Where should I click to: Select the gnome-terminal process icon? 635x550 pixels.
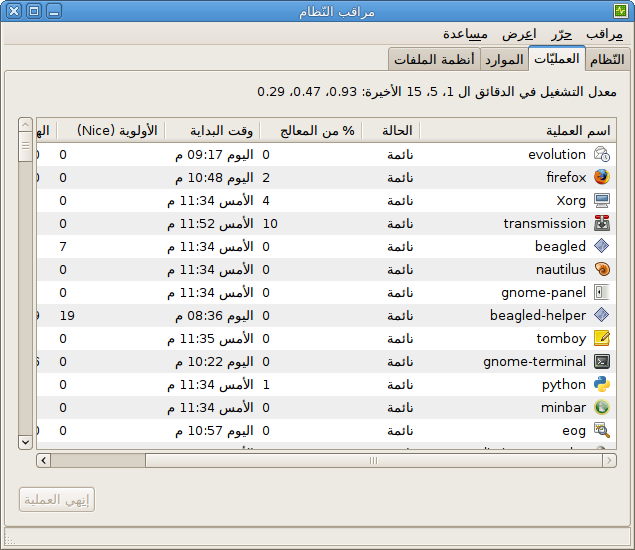point(602,361)
